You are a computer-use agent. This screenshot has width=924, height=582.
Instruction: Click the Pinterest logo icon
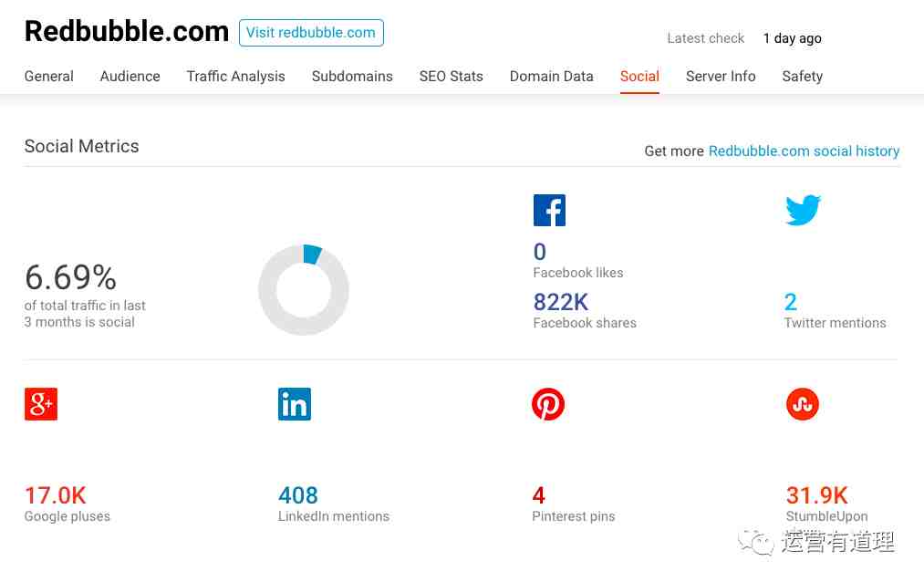(x=548, y=404)
